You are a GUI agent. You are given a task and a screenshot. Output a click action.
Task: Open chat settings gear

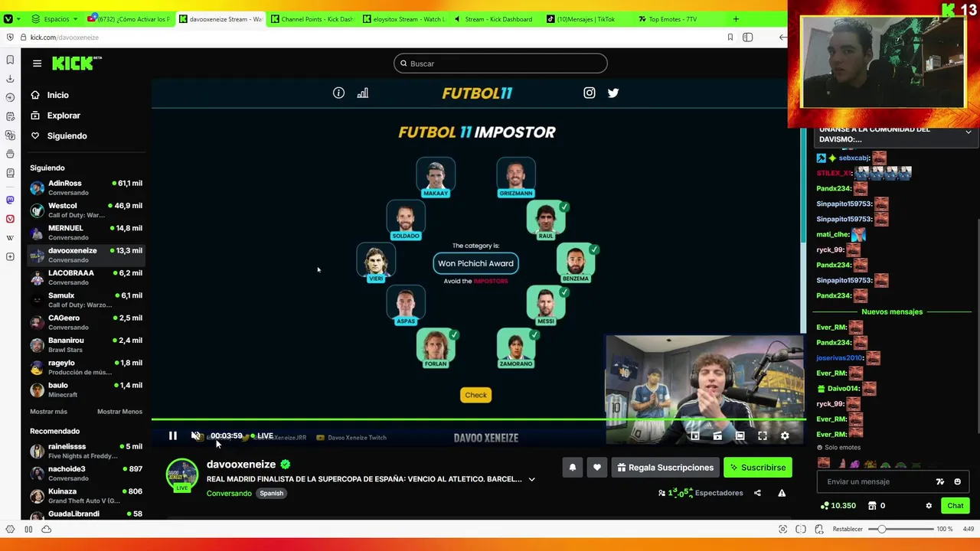click(x=929, y=506)
